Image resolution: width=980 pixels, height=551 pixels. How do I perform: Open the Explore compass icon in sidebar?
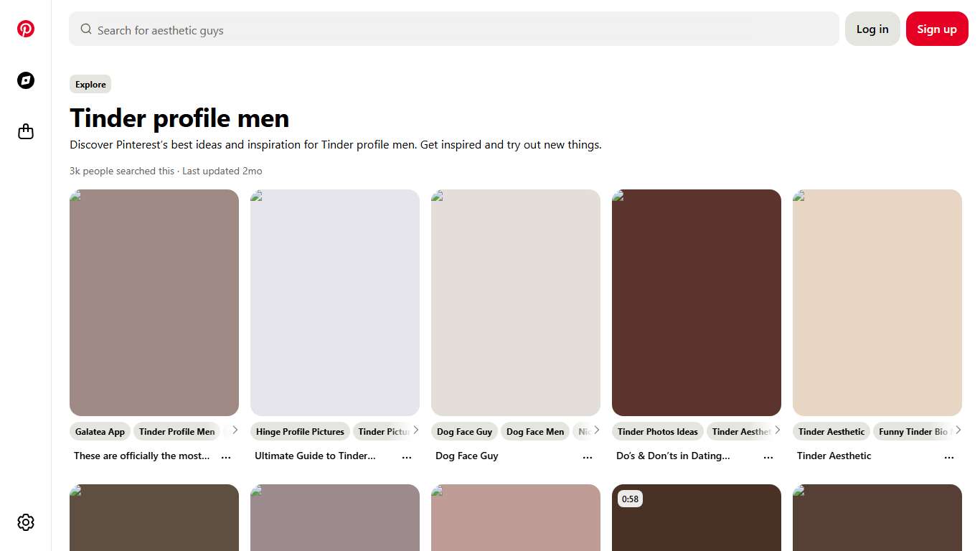[x=26, y=80]
